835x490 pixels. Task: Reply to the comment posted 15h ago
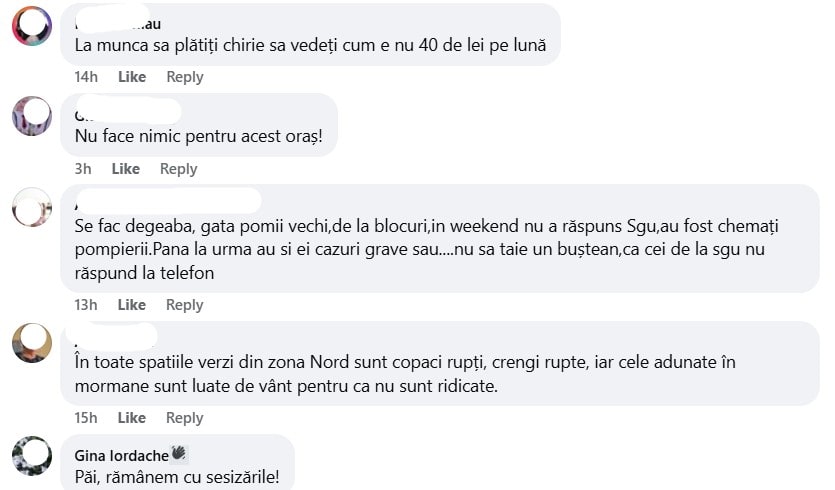(x=185, y=418)
